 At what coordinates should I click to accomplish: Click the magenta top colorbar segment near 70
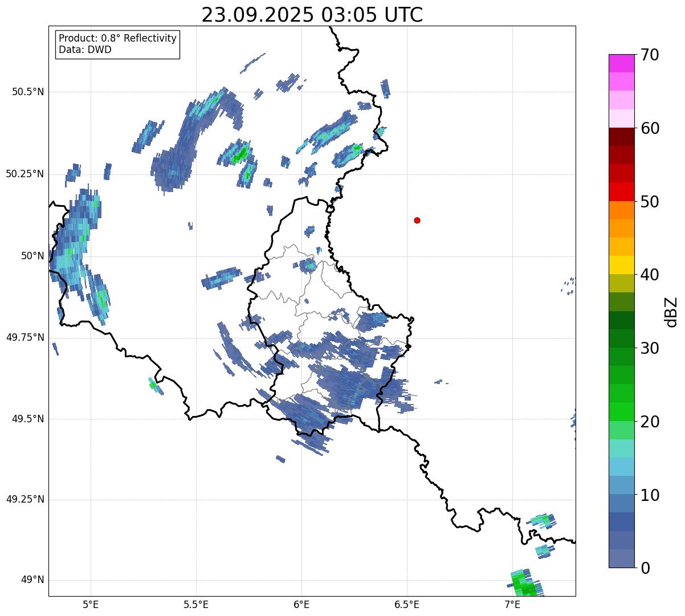tap(621, 63)
